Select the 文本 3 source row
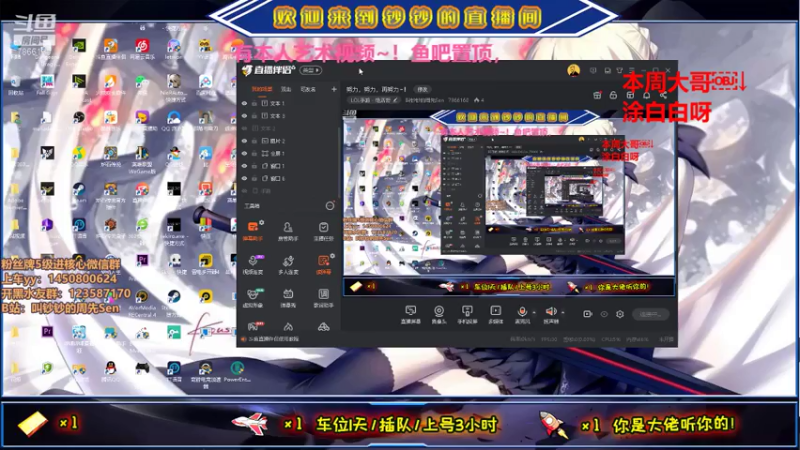Image resolution: width=800 pixels, height=450 pixels. (x=289, y=116)
